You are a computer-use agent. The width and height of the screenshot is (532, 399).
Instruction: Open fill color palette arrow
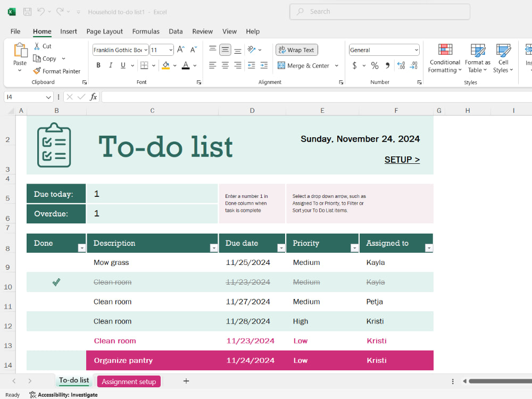point(174,65)
